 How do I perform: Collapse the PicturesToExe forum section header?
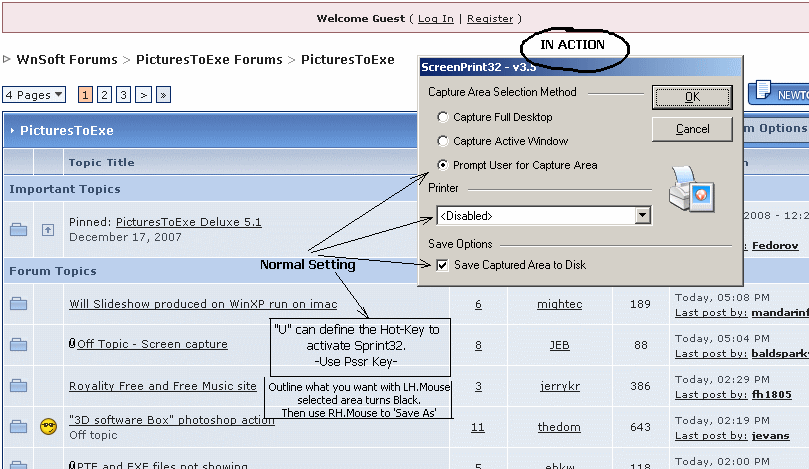12,131
